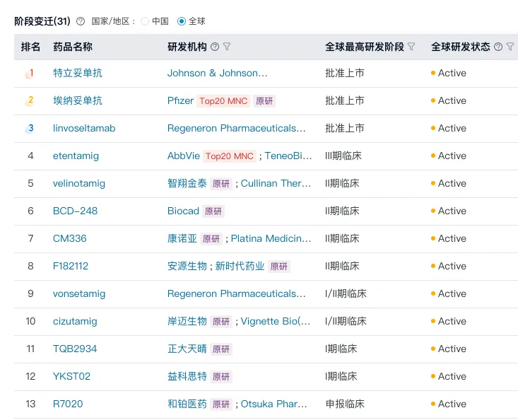Viewport: 518px width, 420px height.
Task: Open the linvoseltamab drug link
Action: click(x=84, y=128)
